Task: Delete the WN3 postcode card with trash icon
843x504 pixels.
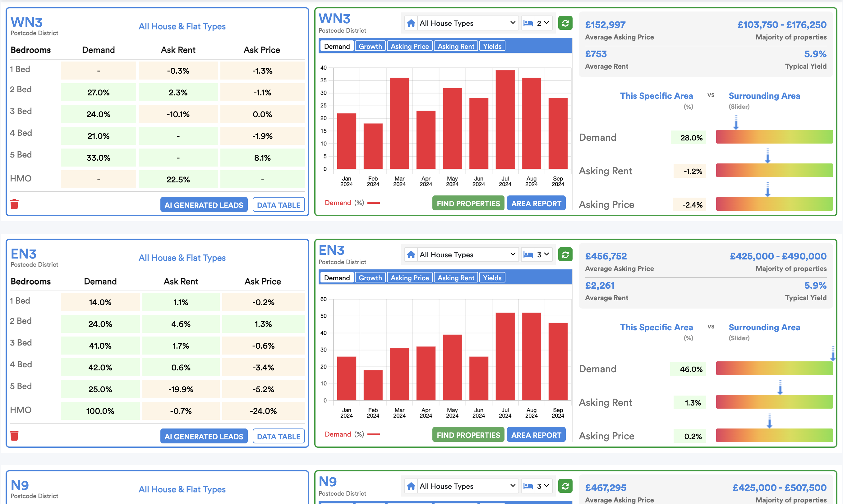Action: (x=14, y=204)
